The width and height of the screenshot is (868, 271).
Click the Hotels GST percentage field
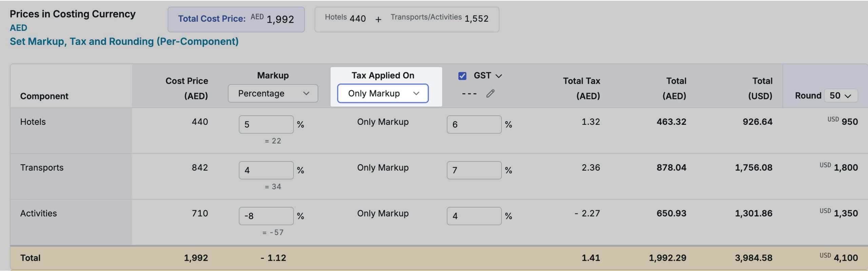(x=474, y=124)
